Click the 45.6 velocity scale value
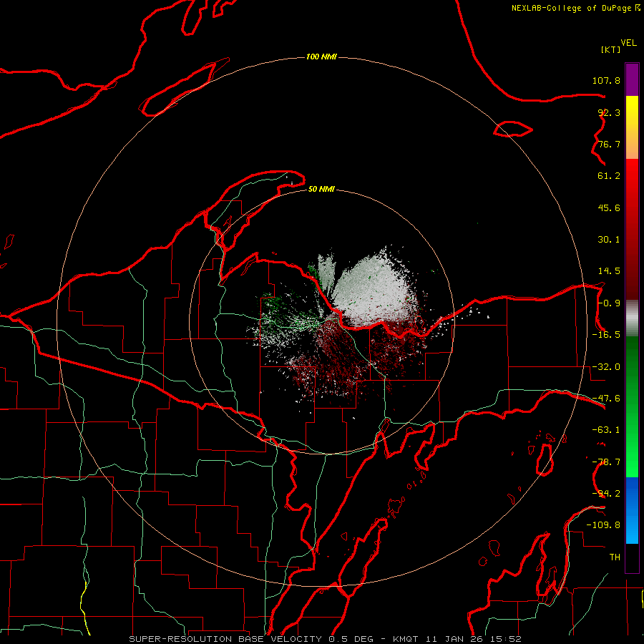This screenshot has height=644, width=644. point(609,208)
